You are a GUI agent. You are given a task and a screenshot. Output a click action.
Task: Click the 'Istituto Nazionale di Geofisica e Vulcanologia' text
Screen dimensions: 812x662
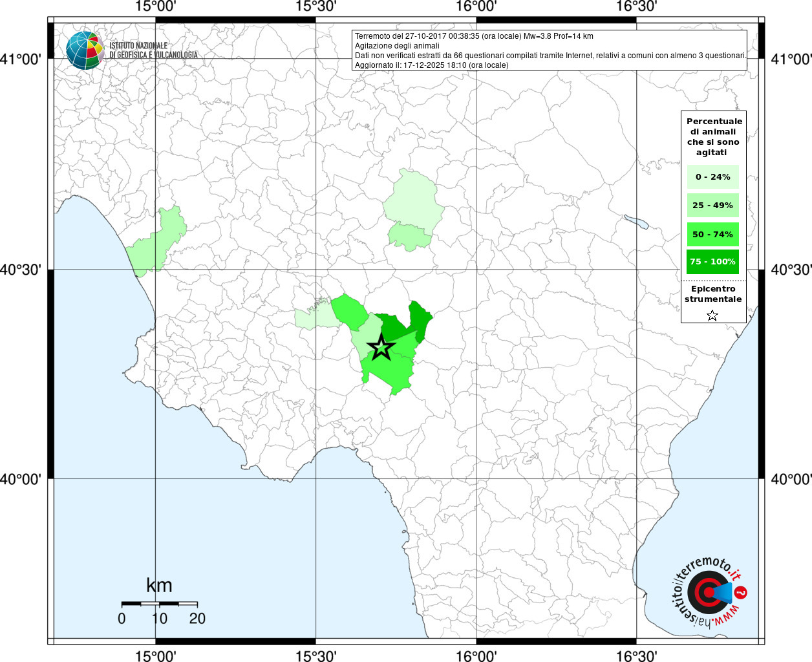click(153, 50)
